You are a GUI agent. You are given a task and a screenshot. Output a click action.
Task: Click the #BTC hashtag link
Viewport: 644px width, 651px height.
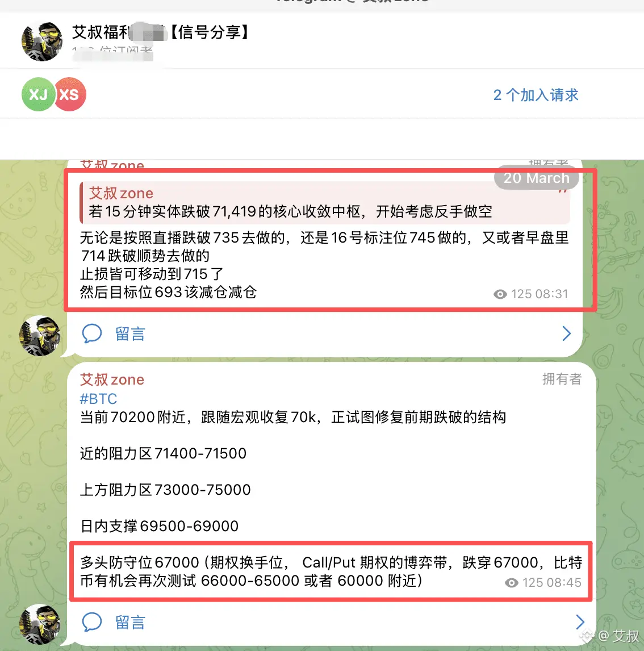click(x=98, y=399)
